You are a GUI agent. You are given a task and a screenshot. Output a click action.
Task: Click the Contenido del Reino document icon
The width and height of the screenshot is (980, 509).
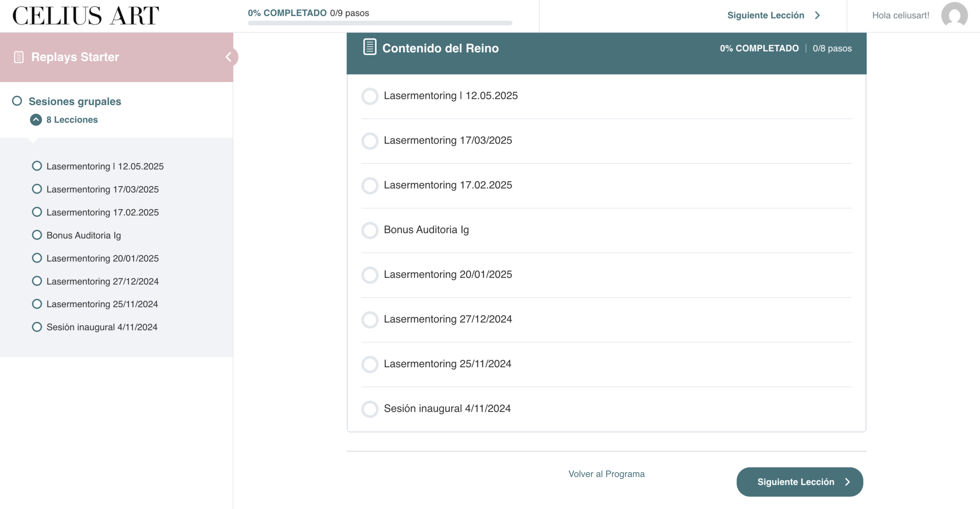click(x=369, y=47)
